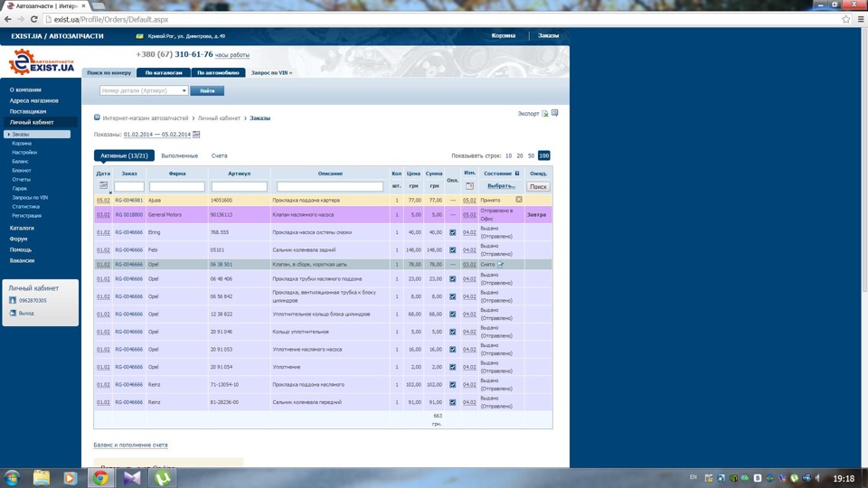Open Chrome menu icon
The height and width of the screenshot is (488, 868).
[x=860, y=19]
